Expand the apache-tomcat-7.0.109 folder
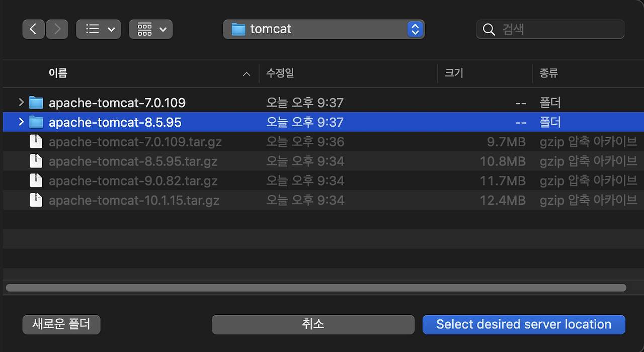 click(21, 102)
